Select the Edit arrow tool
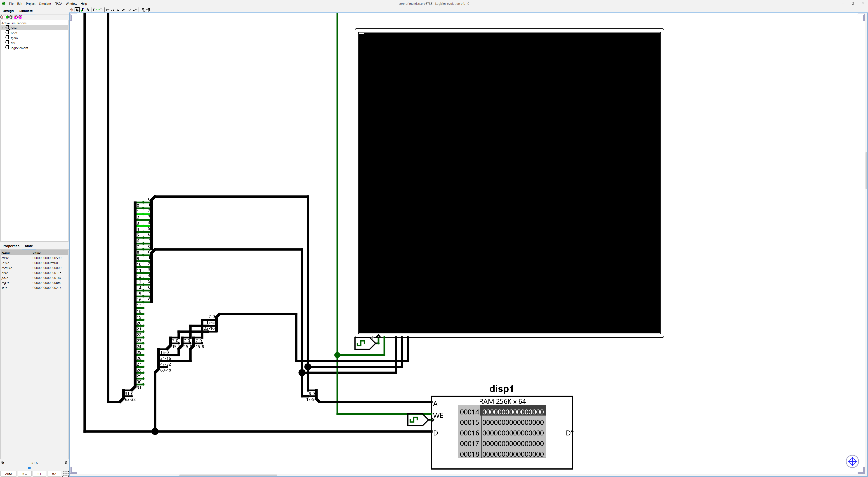 (77, 10)
